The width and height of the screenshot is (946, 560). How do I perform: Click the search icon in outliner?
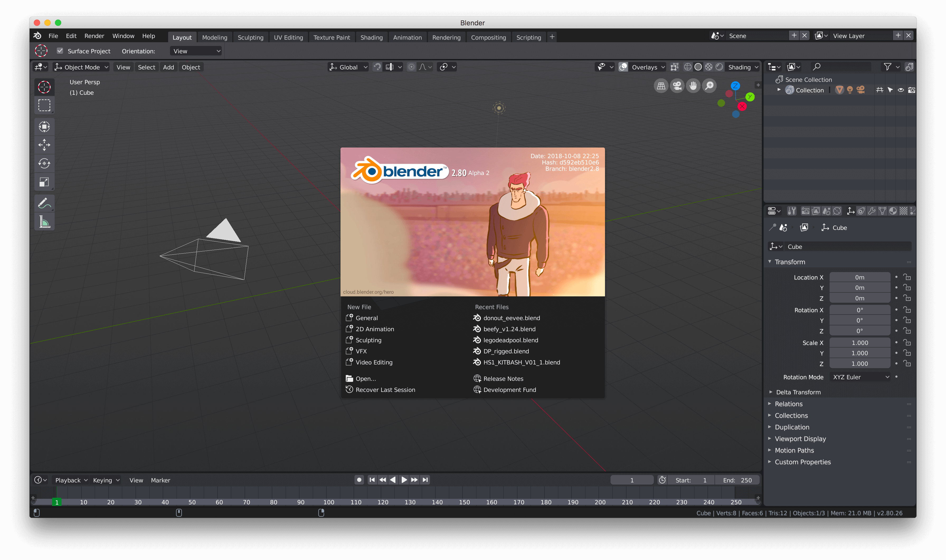pyautogui.click(x=817, y=67)
